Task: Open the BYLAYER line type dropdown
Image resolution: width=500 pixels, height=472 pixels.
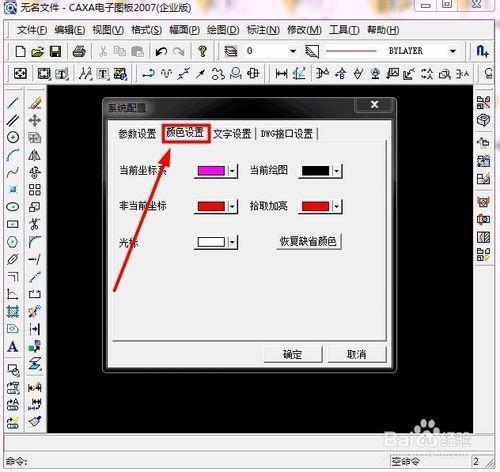Action: coord(452,51)
